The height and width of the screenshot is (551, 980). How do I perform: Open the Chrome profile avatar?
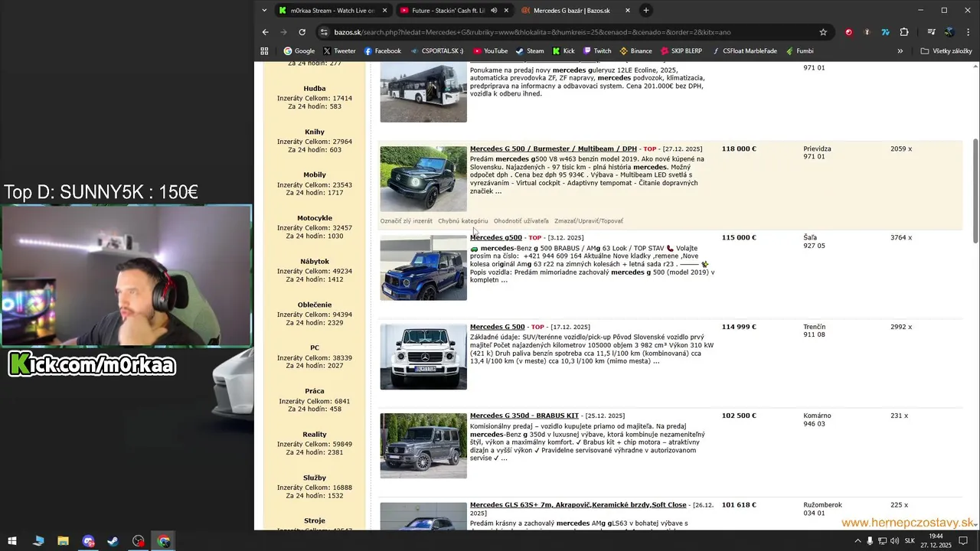point(949,32)
